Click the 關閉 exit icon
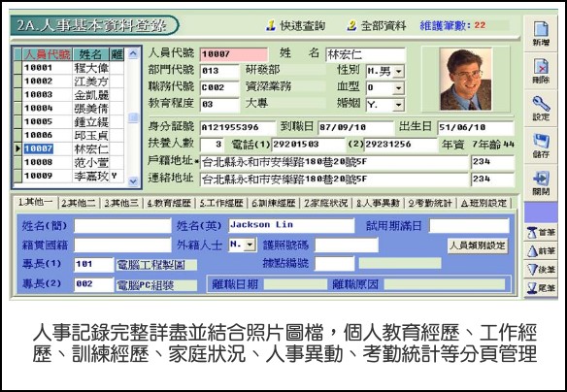This screenshot has width=567, height=392. coord(541,183)
